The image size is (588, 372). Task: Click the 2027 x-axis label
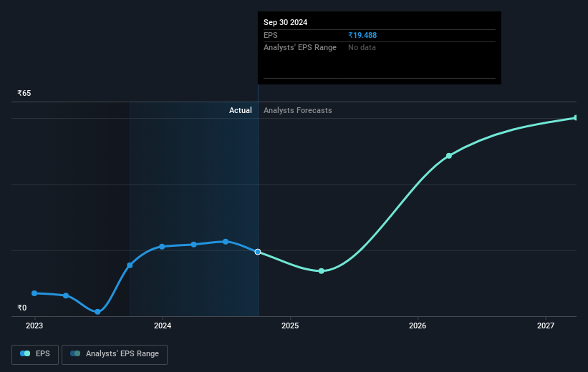[546, 326]
